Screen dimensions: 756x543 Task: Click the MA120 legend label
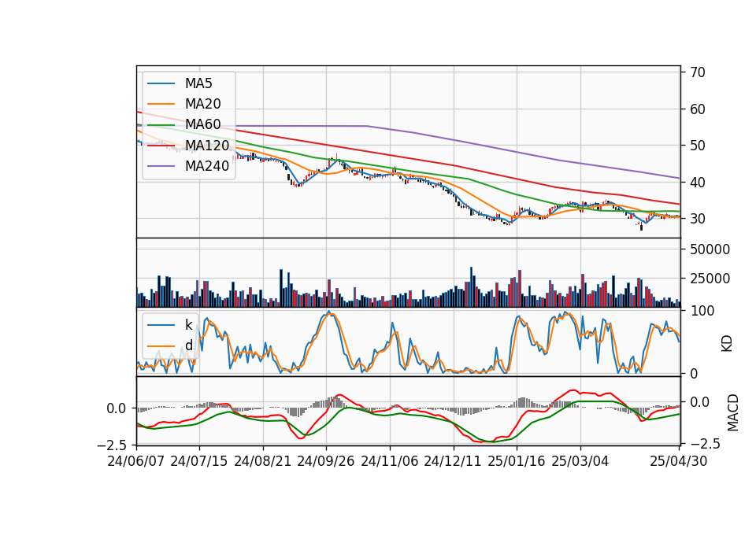tap(207, 146)
